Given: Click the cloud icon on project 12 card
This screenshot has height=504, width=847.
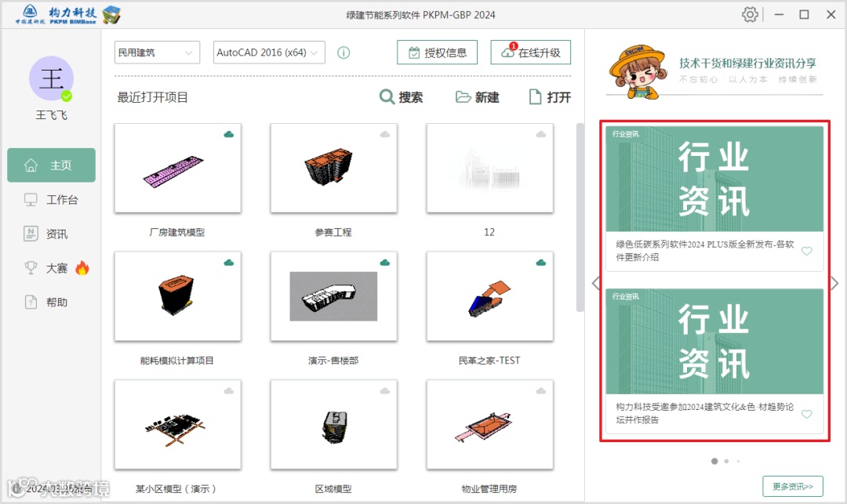Looking at the screenshot, I should coord(540,134).
